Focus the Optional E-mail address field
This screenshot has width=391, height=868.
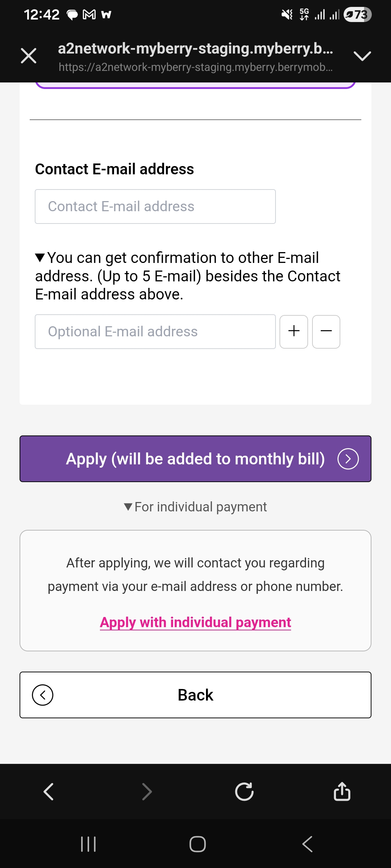coord(155,332)
